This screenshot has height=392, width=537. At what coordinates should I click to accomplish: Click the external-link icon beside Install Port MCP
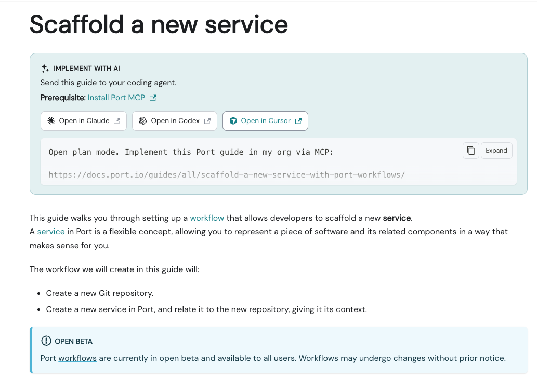click(x=153, y=98)
